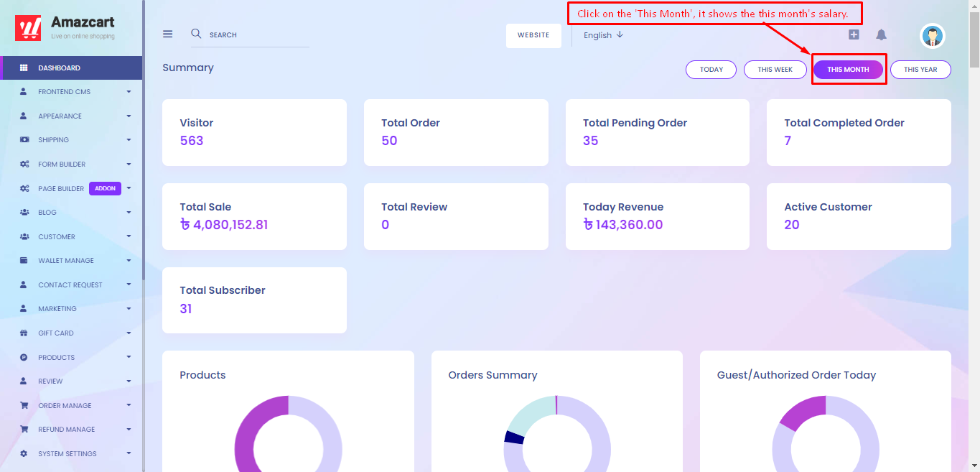Open the Order Manage menu label

pos(65,405)
